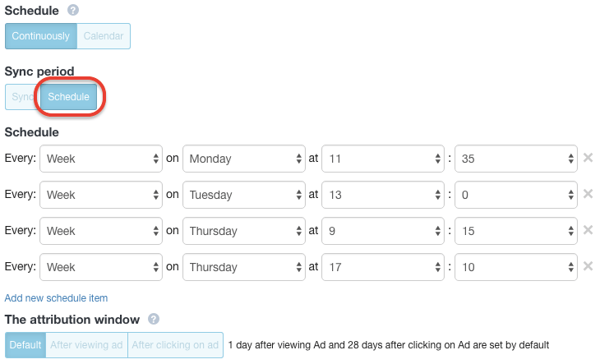Select the highlighted Schedule sync period button
Image resolution: width=600 pixels, height=364 pixels.
click(68, 97)
